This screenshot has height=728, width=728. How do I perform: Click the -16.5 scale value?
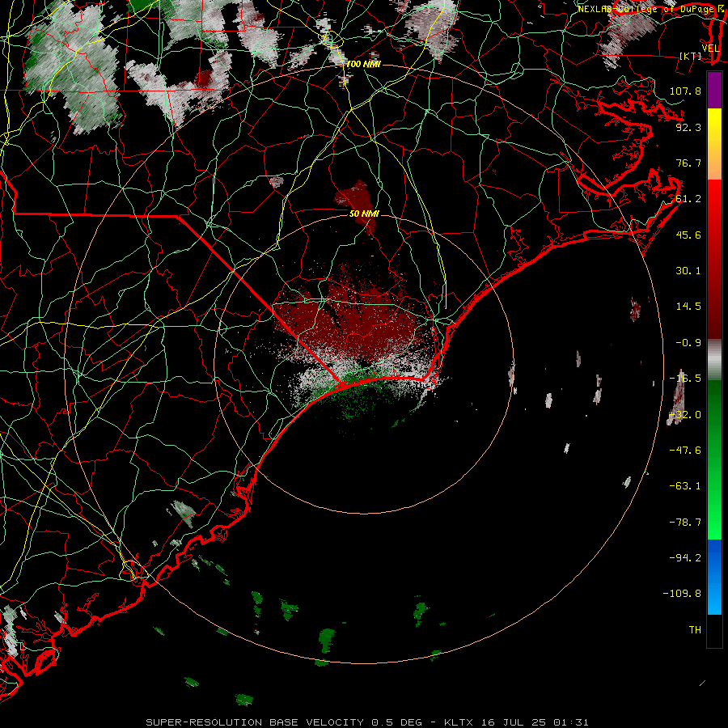pyautogui.click(x=685, y=379)
